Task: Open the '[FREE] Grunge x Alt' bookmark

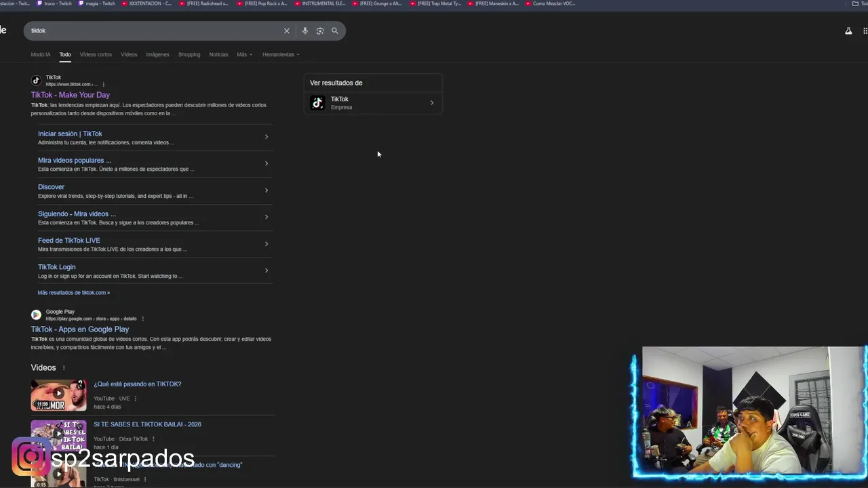Action: click(378, 3)
